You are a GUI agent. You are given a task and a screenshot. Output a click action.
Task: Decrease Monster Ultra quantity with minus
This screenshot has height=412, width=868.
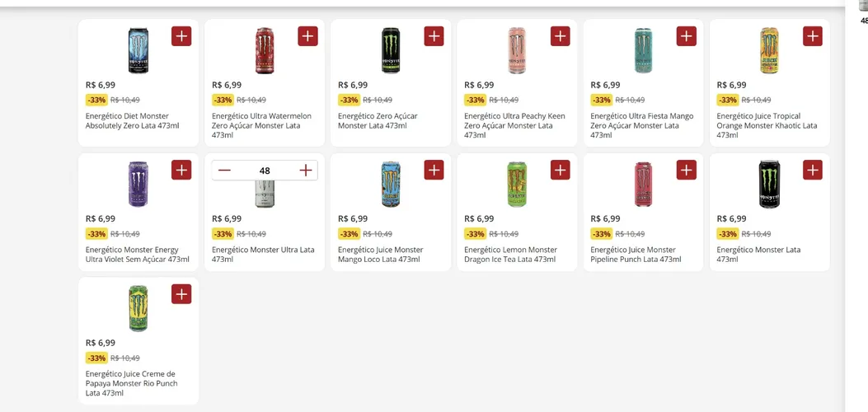click(224, 171)
